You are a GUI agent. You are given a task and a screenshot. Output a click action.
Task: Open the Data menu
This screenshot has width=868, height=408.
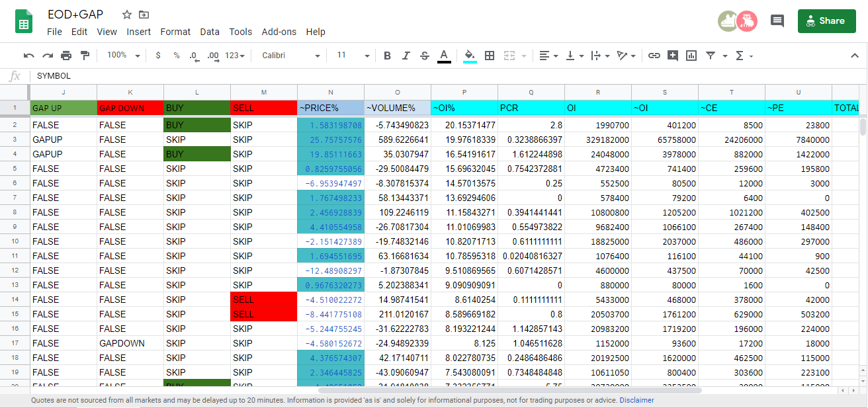(x=210, y=32)
